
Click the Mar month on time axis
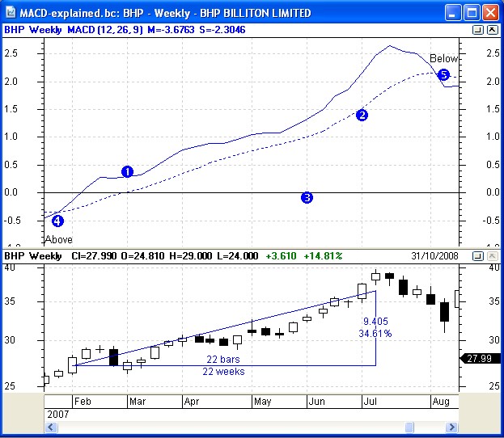pyautogui.click(x=138, y=402)
